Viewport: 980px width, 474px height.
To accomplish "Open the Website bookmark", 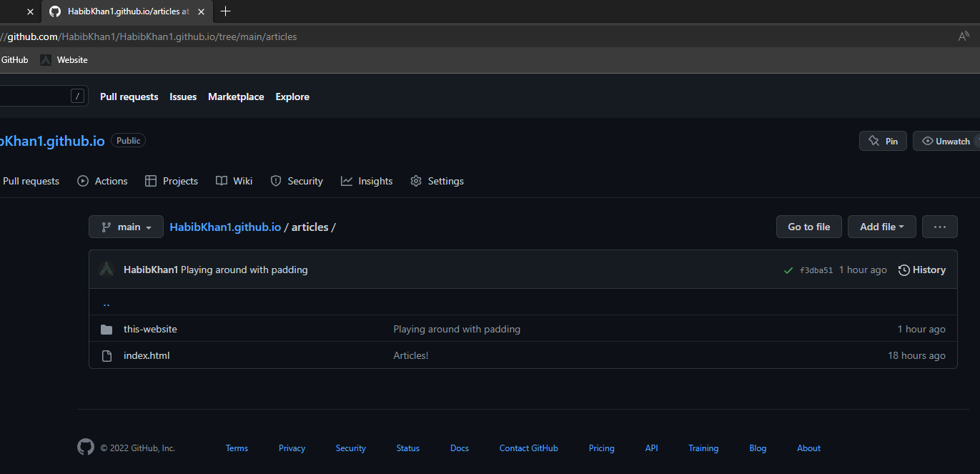I will coord(64,60).
